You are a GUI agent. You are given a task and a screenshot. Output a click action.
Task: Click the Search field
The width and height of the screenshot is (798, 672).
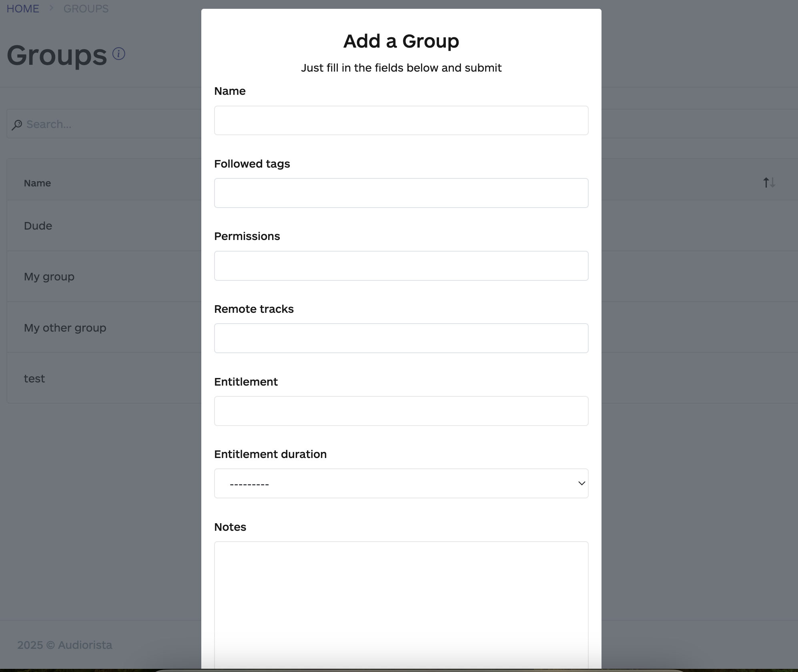pyautogui.click(x=100, y=124)
